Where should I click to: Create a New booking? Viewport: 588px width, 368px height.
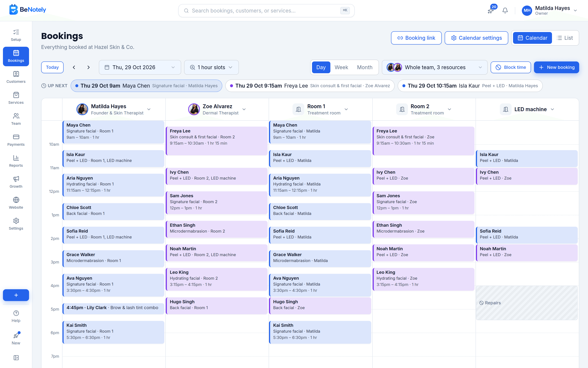pyautogui.click(x=556, y=67)
